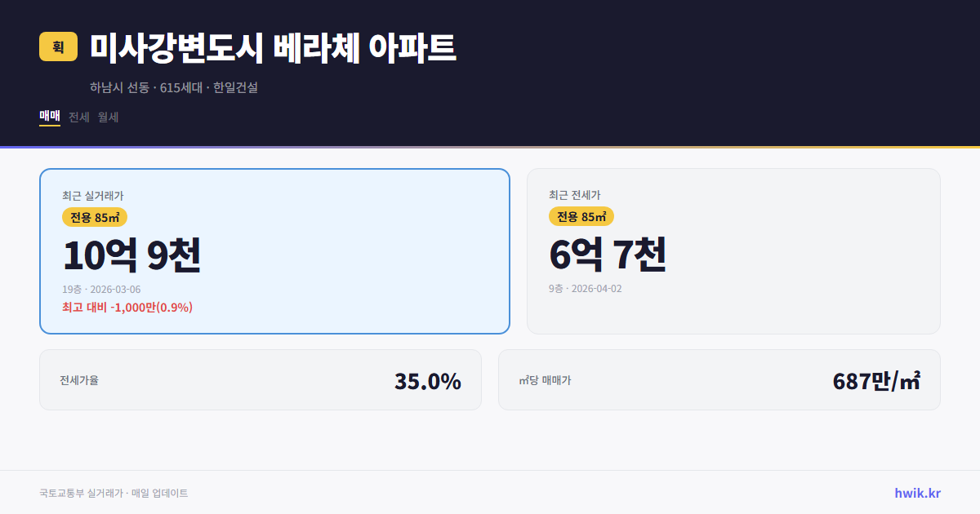Click the 9층 · 2026-04-02 jeonse date
The image size is (980, 514).
585,288
